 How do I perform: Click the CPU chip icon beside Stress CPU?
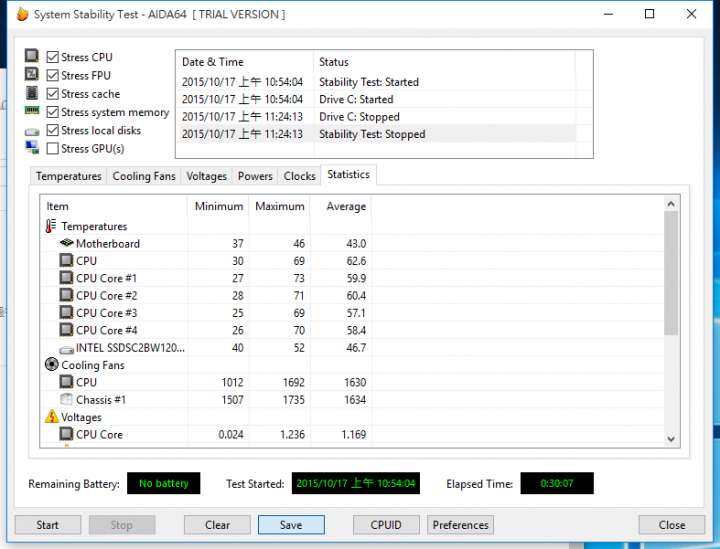(x=32, y=56)
